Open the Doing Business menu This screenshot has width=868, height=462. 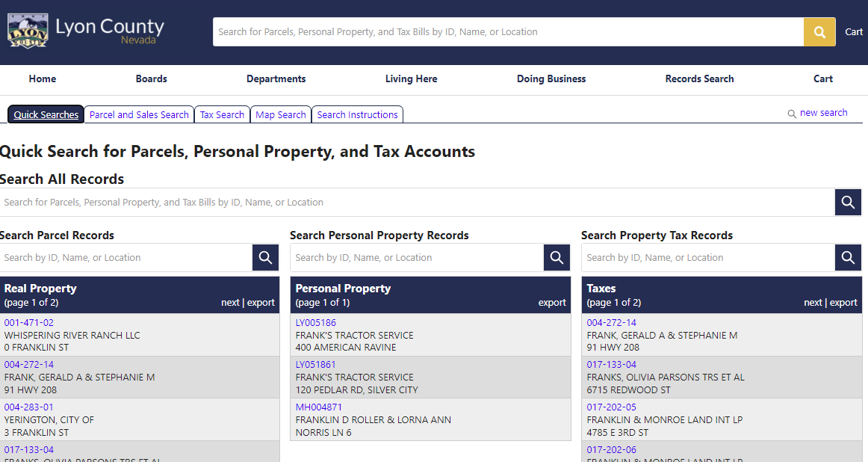pos(551,79)
